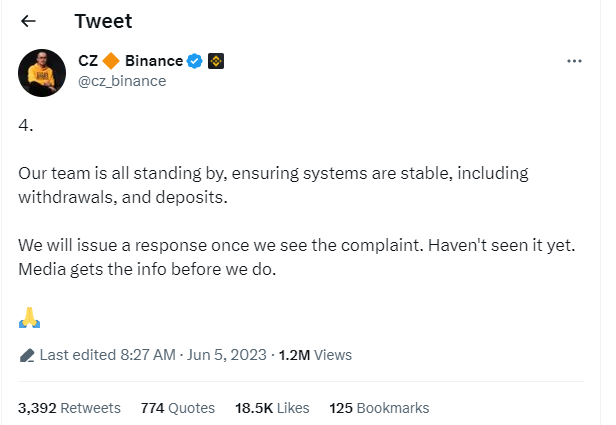616x425 pixels.
Task: Click the orange diamond in display name
Action: pyautogui.click(x=111, y=61)
